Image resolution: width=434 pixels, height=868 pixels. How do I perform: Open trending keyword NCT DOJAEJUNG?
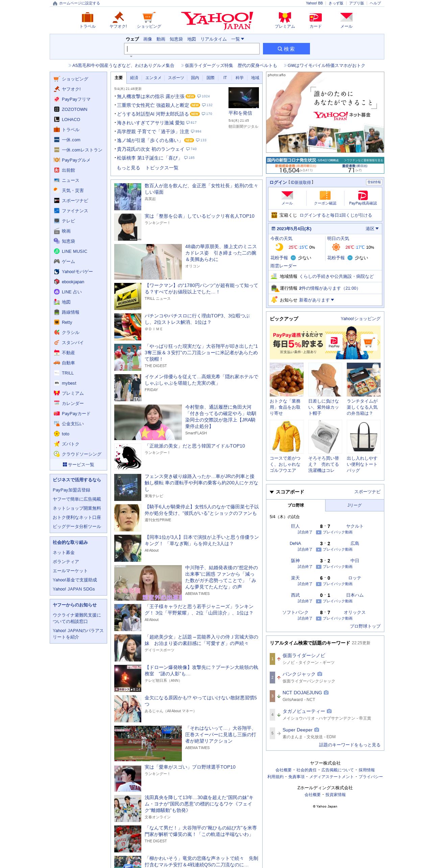pyautogui.click(x=302, y=693)
